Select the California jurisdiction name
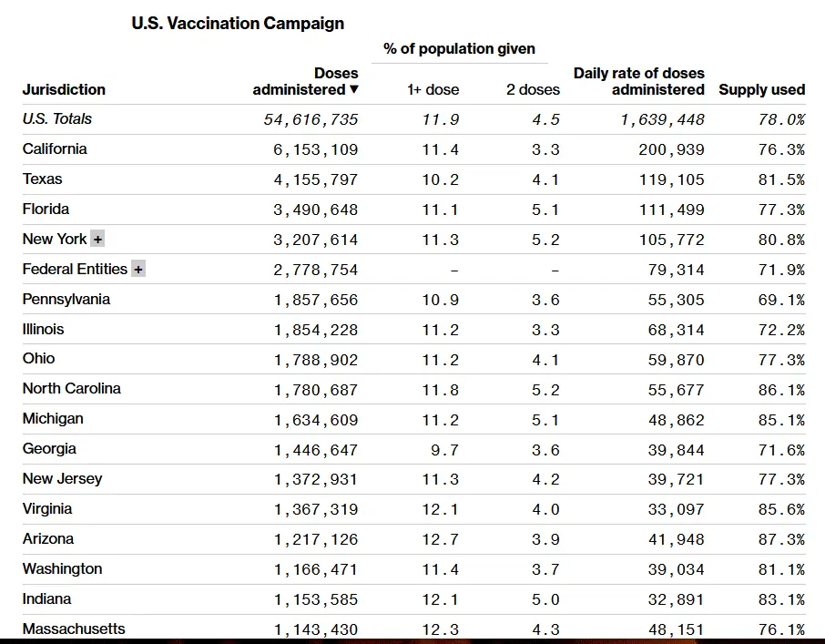Image resolution: width=825 pixels, height=644 pixels. pyautogui.click(x=55, y=148)
